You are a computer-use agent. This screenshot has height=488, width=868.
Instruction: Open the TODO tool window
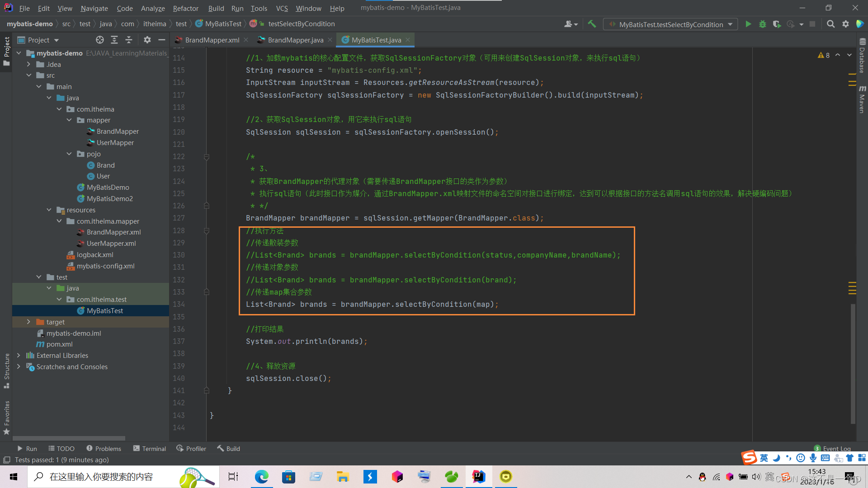[x=61, y=449]
